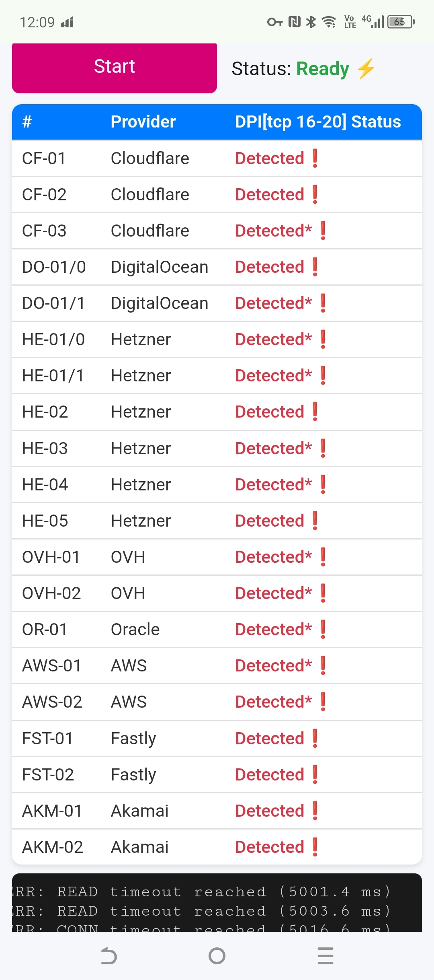Viewport: 434px width, 980px height.
Task: Tap the battery indicator showing 65
Action: pyautogui.click(x=401, y=22)
